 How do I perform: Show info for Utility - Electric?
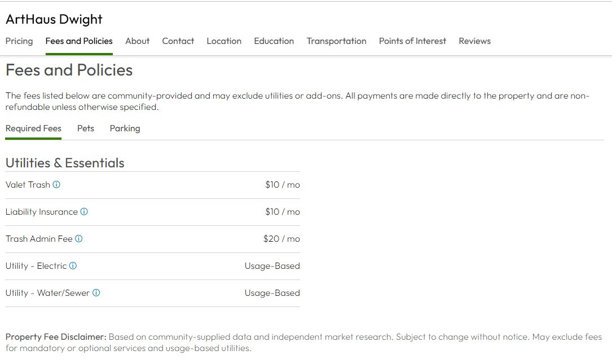[x=73, y=266]
